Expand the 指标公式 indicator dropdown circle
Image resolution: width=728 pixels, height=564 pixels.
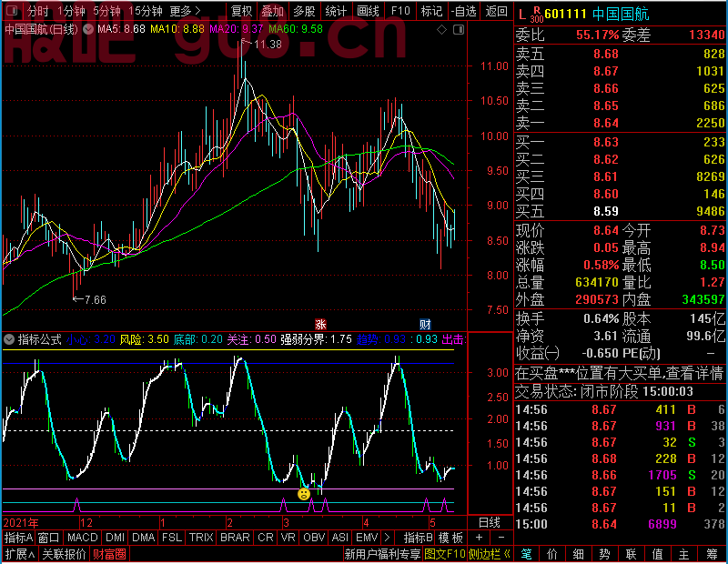9,339
